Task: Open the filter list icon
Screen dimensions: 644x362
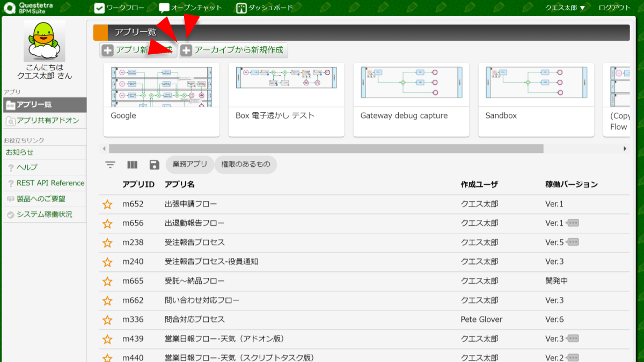Action: (111, 165)
